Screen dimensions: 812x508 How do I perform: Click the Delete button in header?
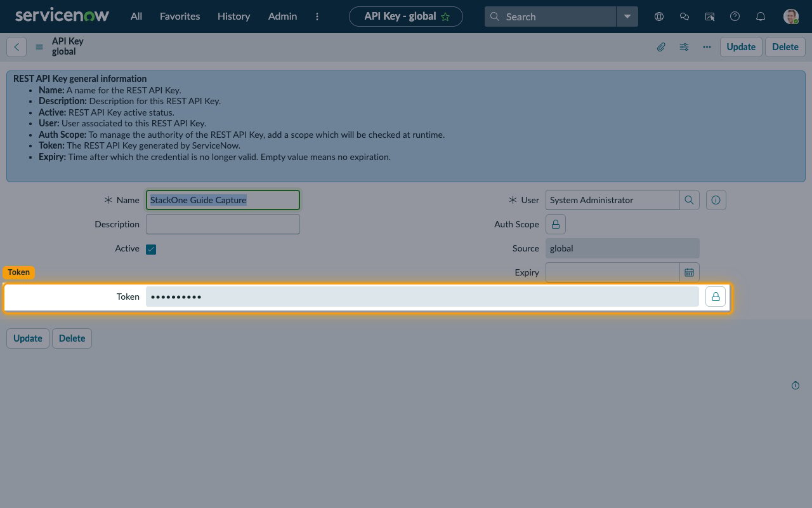point(785,46)
